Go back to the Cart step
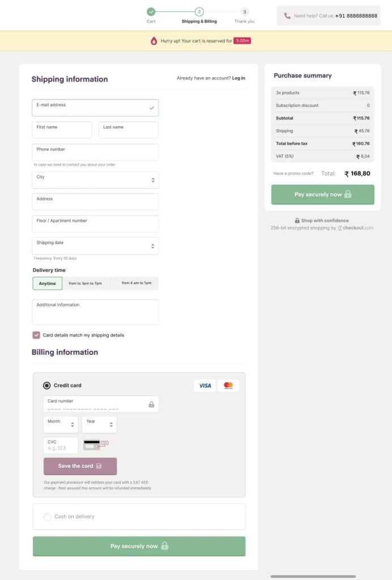 tap(151, 12)
